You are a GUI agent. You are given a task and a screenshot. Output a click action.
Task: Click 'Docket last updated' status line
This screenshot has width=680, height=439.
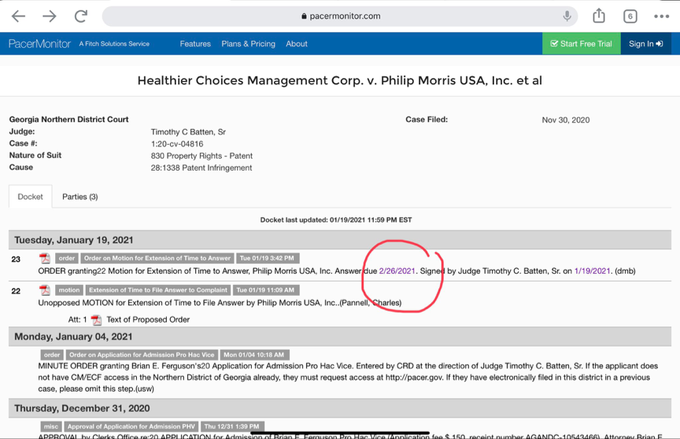(x=336, y=220)
